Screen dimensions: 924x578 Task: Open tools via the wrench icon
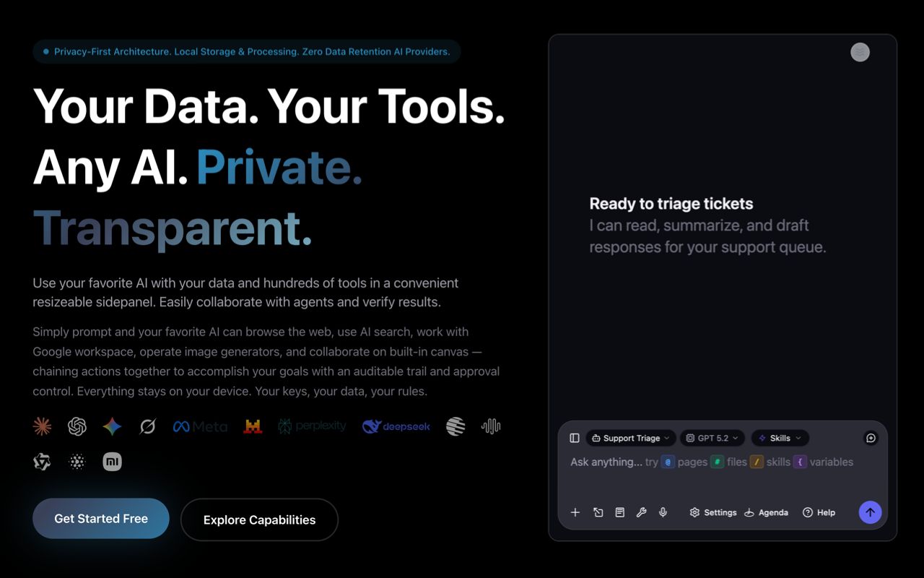coord(641,512)
